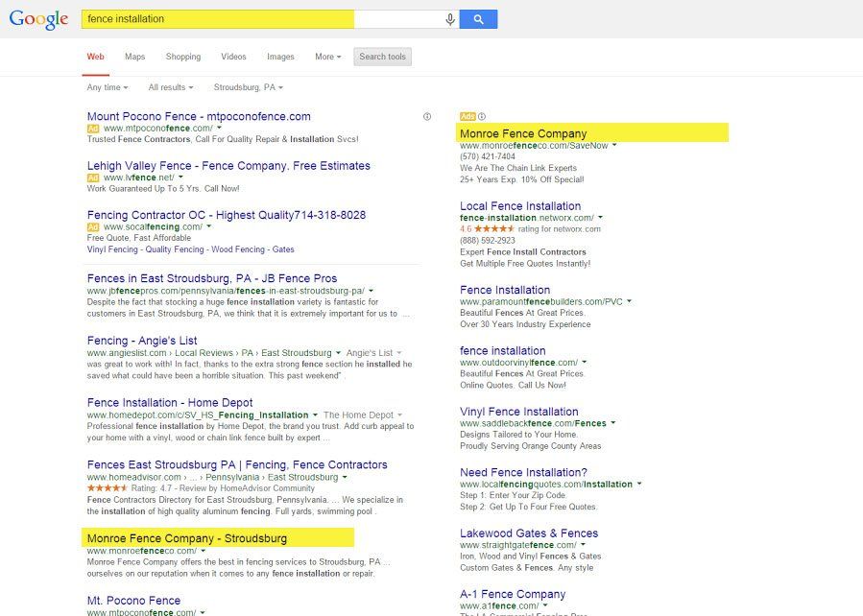This screenshot has width=863, height=616.
Task: Open the All results filter dropdown
Action: click(x=171, y=87)
